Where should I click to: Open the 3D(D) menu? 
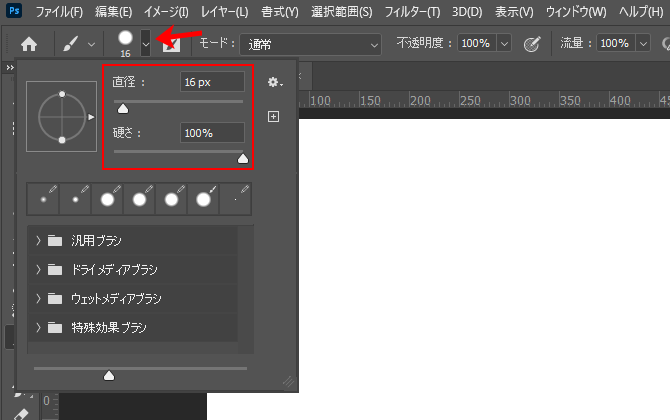(467, 12)
